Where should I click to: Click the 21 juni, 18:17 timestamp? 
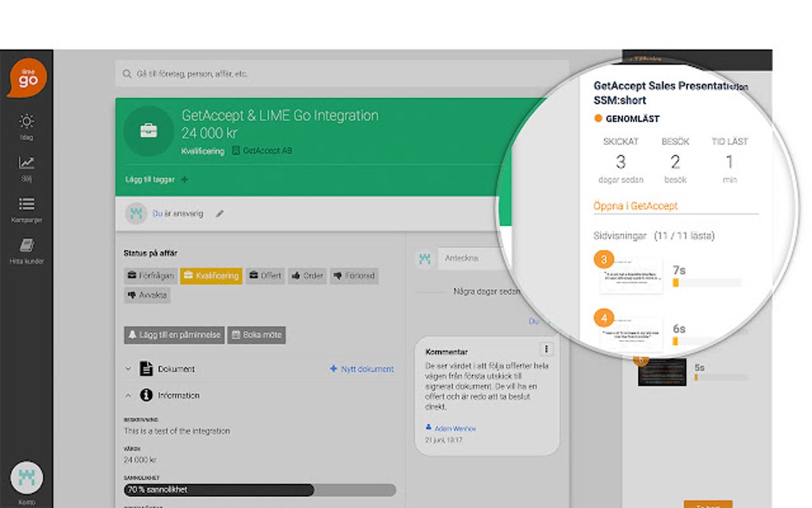[443, 440]
